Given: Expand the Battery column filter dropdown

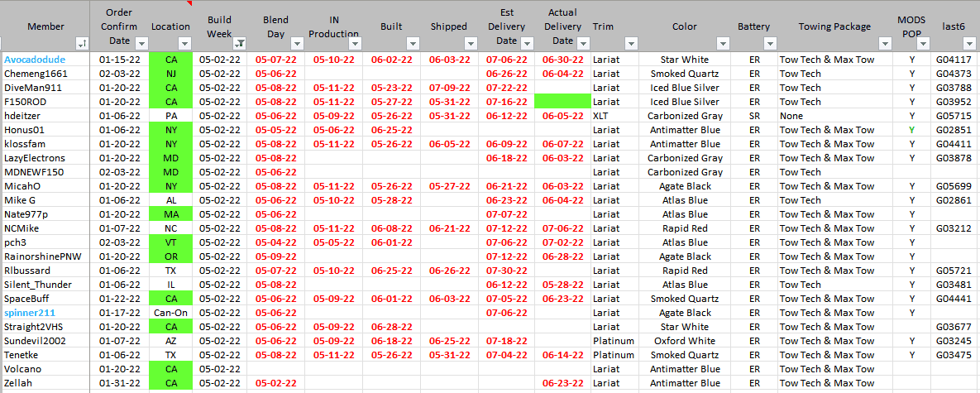Looking at the screenshot, I should [770, 43].
